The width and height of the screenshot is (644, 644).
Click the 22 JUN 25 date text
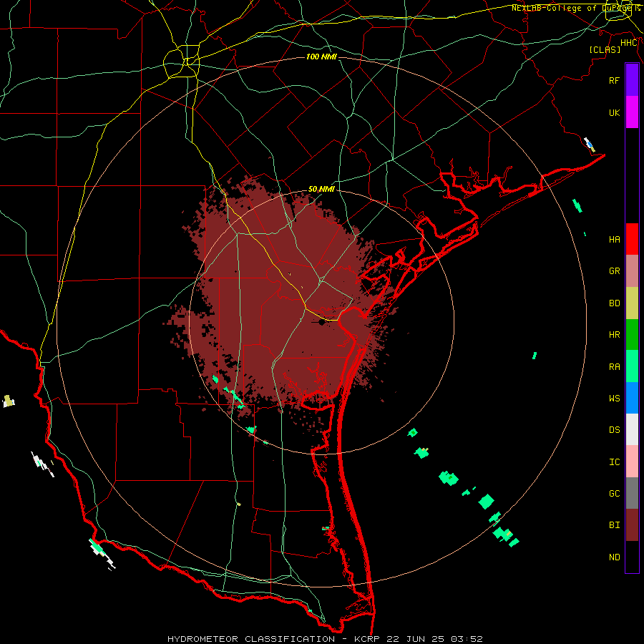pos(415,639)
